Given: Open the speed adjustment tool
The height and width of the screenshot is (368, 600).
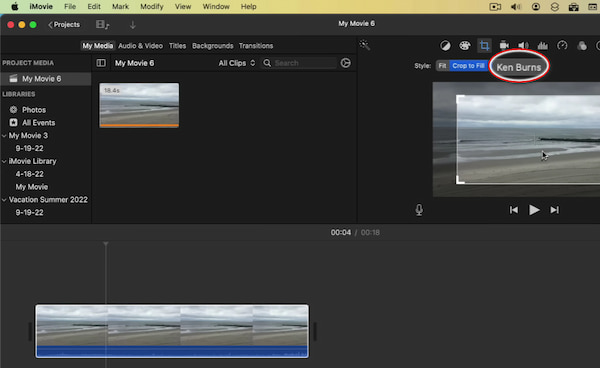Looking at the screenshot, I should coord(562,46).
